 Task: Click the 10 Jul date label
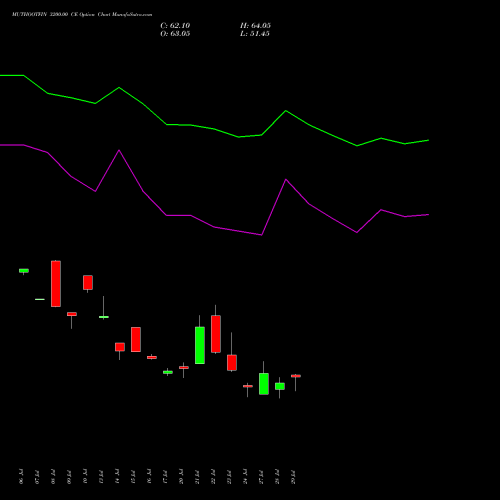pyautogui.click(x=85, y=477)
